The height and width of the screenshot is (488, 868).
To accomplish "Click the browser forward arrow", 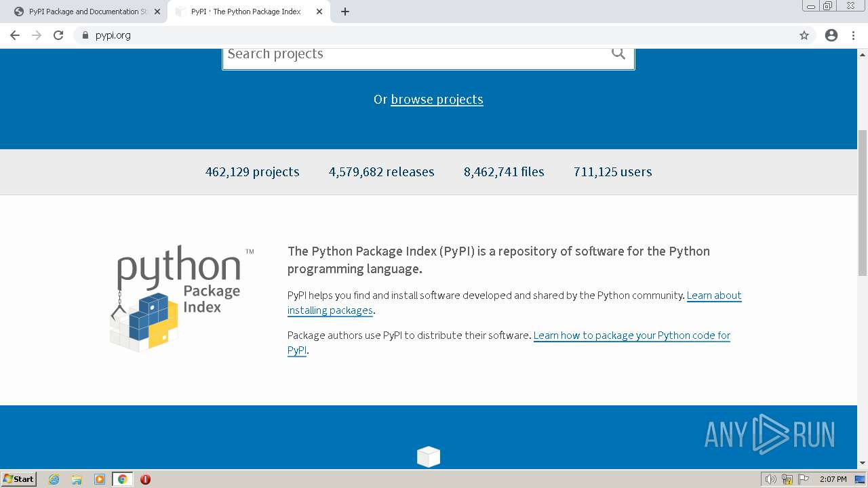I will coord(37,35).
